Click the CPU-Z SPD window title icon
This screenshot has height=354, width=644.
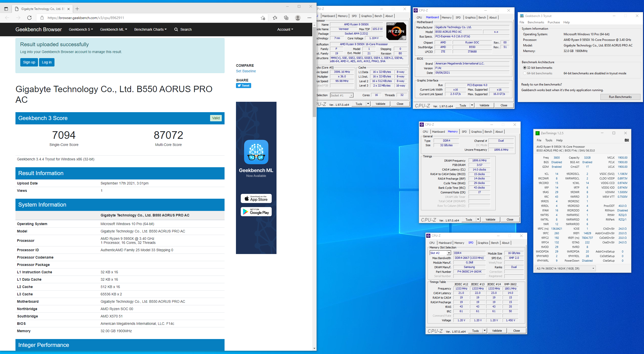428,236
